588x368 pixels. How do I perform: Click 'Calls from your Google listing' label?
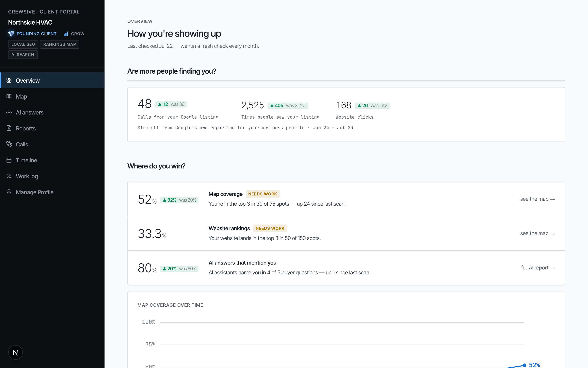(x=178, y=117)
